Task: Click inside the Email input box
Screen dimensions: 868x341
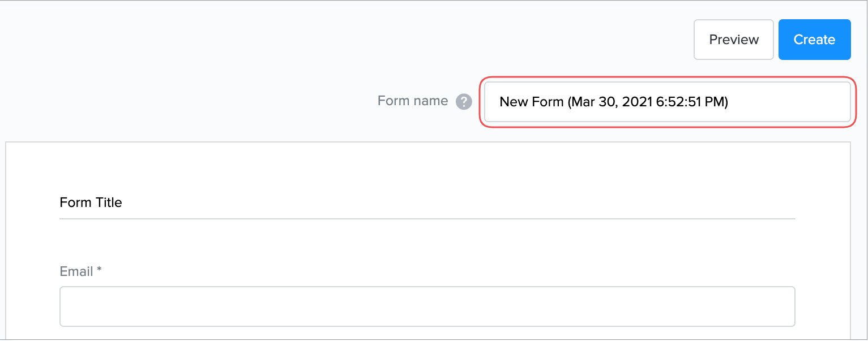Action: (427, 307)
